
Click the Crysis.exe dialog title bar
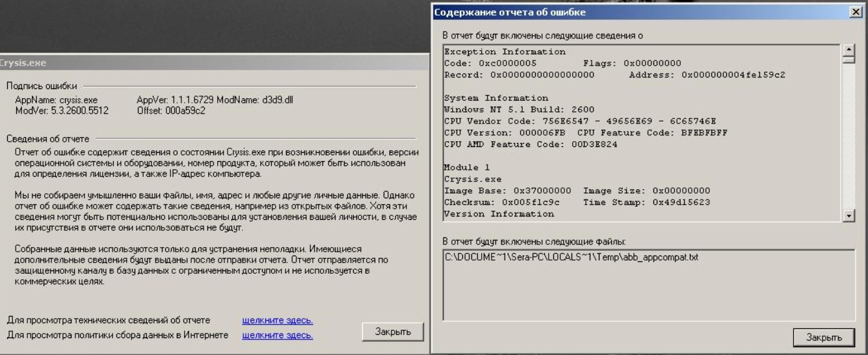pyautogui.click(x=213, y=62)
